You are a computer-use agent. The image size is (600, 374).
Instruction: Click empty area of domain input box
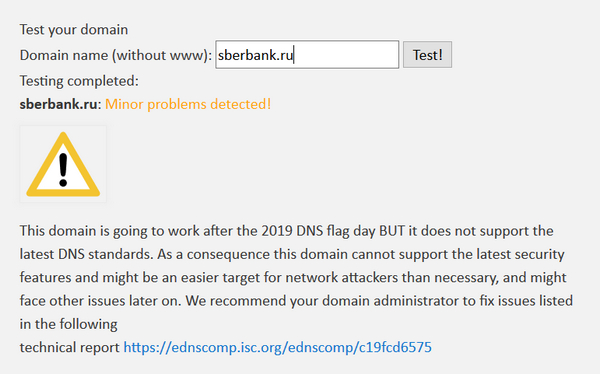[x=346, y=55]
